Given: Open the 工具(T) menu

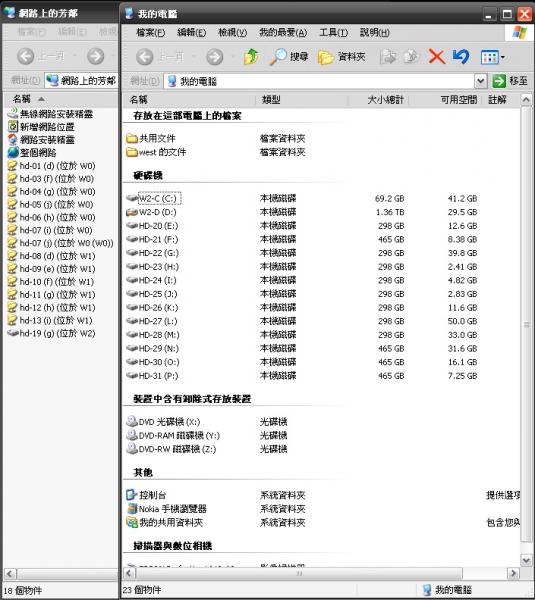Looking at the screenshot, I should point(333,33).
